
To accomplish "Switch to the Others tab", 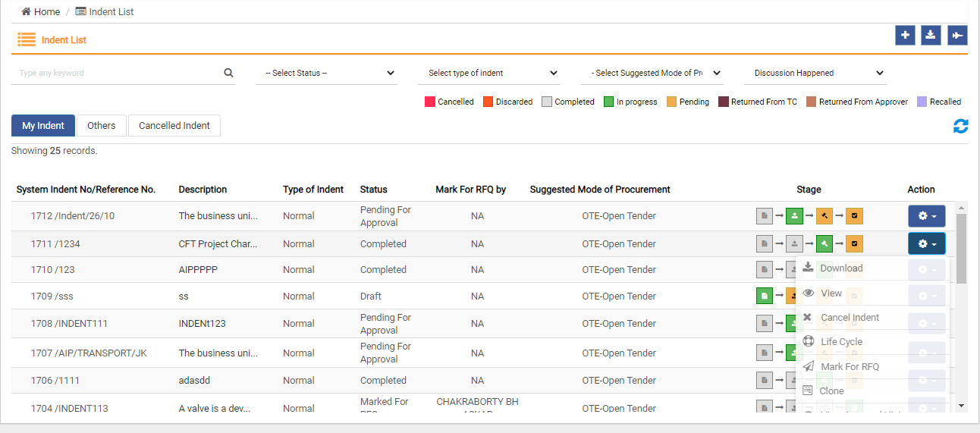I will [102, 126].
